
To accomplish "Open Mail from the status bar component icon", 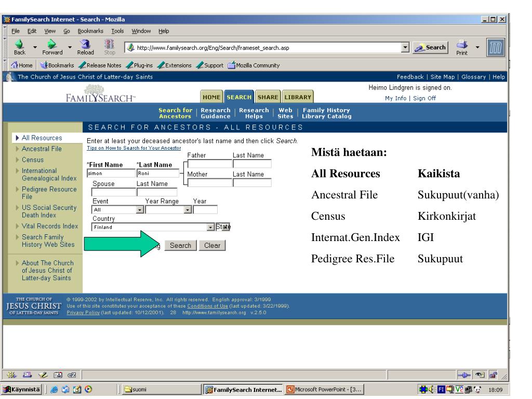I will point(27,375).
